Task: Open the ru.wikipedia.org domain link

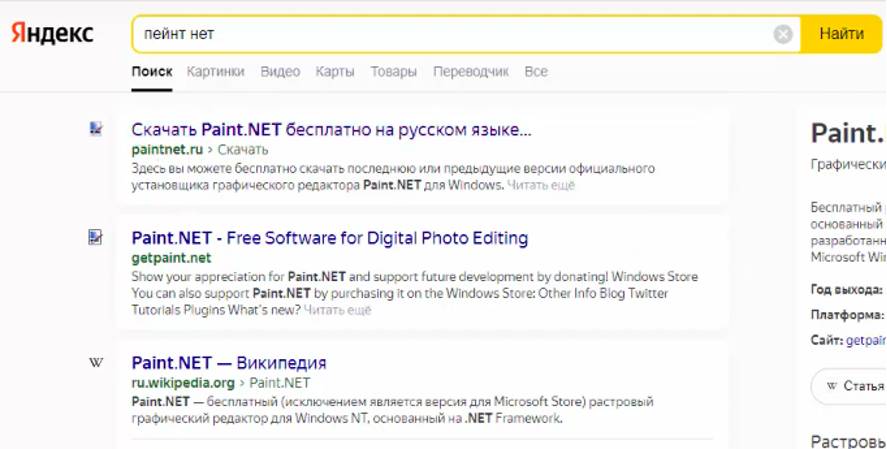Action: click(x=183, y=383)
